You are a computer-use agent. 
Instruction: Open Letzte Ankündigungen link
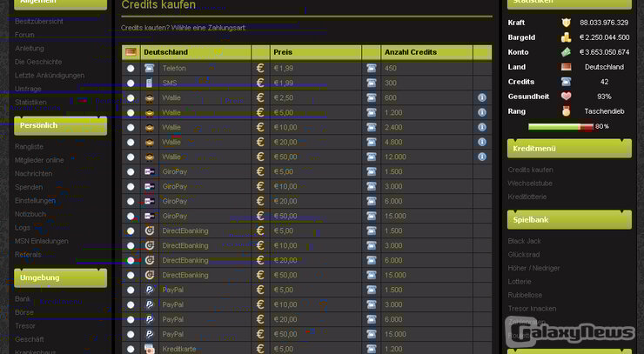point(50,76)
